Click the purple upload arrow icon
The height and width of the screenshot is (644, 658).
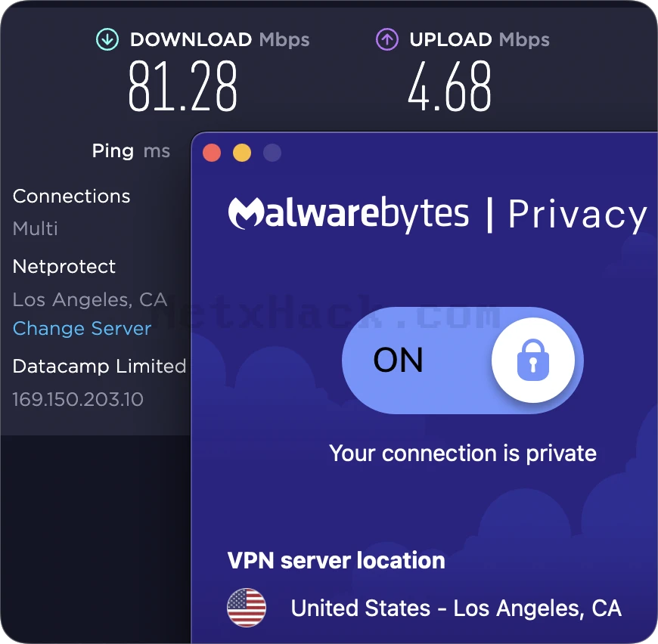387,39
